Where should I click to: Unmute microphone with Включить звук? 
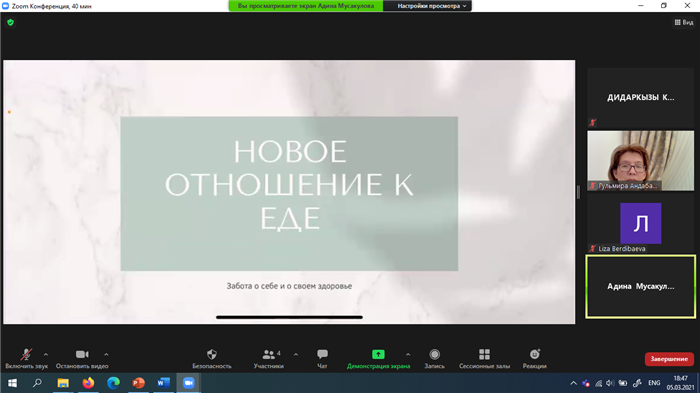click(26, 359)
